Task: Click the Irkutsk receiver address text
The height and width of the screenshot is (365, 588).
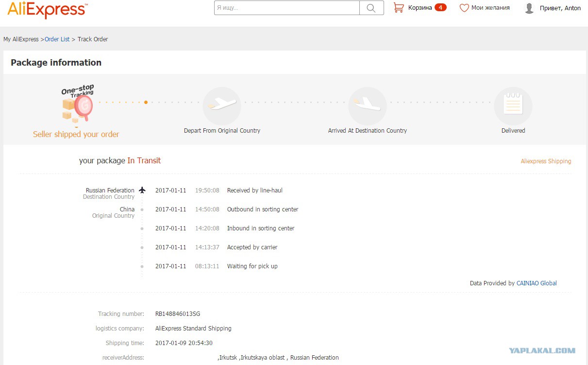Action: click(x=279, y=358)
